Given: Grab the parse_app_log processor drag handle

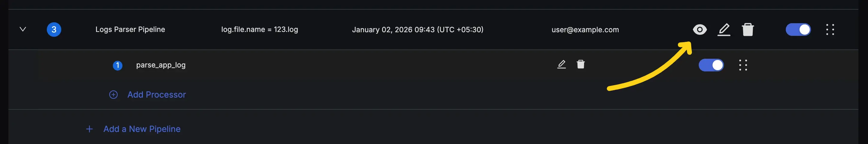Looking at the screenshot, I should coord(743,65).
